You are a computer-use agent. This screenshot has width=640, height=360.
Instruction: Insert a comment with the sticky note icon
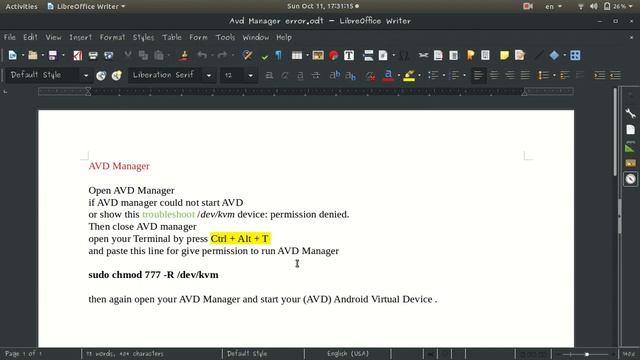coord(504,55)
